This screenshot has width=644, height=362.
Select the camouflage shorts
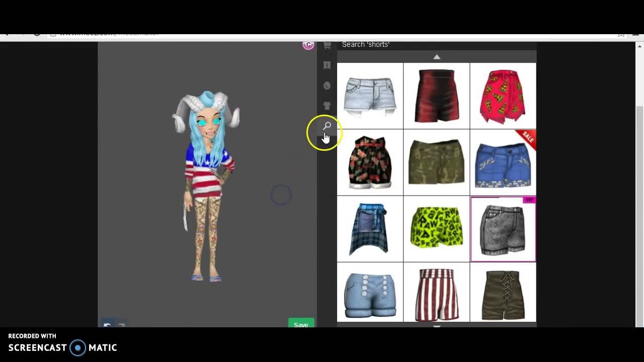tap(436, 162)
